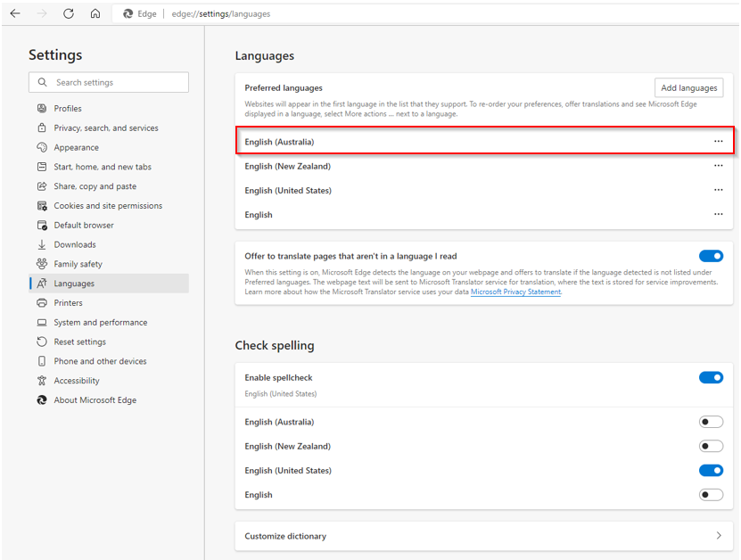The width and height of the screenshot is (741, 560).
Task: Click the Profiles sidebar icon
Action: point(42,108)
